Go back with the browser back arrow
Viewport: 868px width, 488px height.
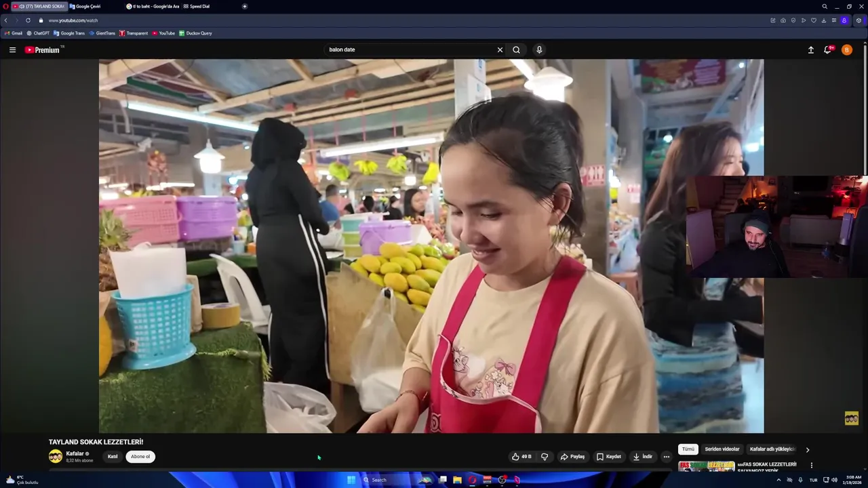pos(6,20)
